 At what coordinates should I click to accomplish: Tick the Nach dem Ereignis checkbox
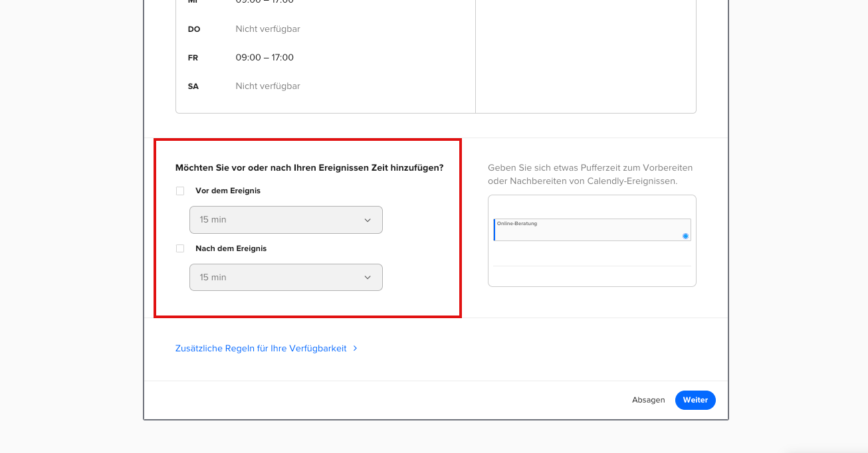pos(180,248)
